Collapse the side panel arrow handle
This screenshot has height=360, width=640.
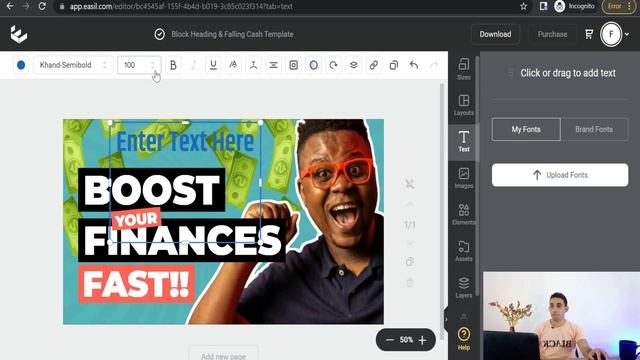[446, 320]
